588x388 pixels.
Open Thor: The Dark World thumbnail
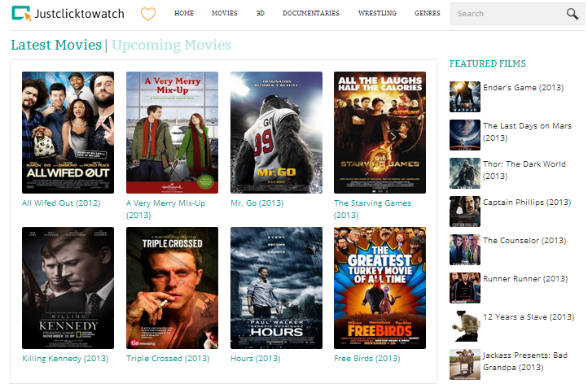click(x=465, y=173)
